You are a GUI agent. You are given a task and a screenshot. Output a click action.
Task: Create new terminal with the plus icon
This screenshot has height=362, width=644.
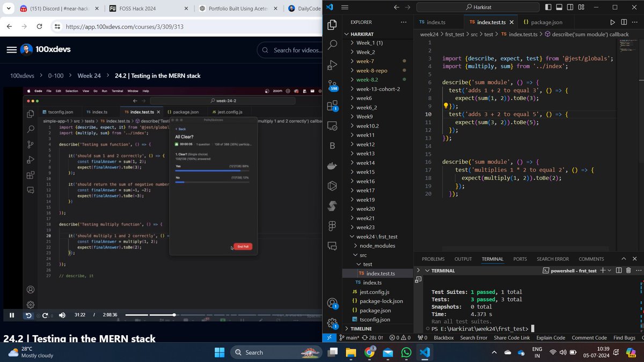pyautogui.click(x=603, y=271)
